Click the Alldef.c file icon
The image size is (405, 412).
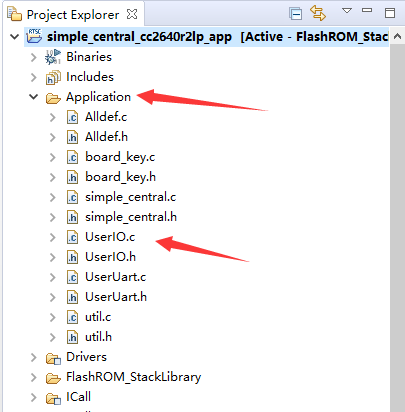[72, 117]
